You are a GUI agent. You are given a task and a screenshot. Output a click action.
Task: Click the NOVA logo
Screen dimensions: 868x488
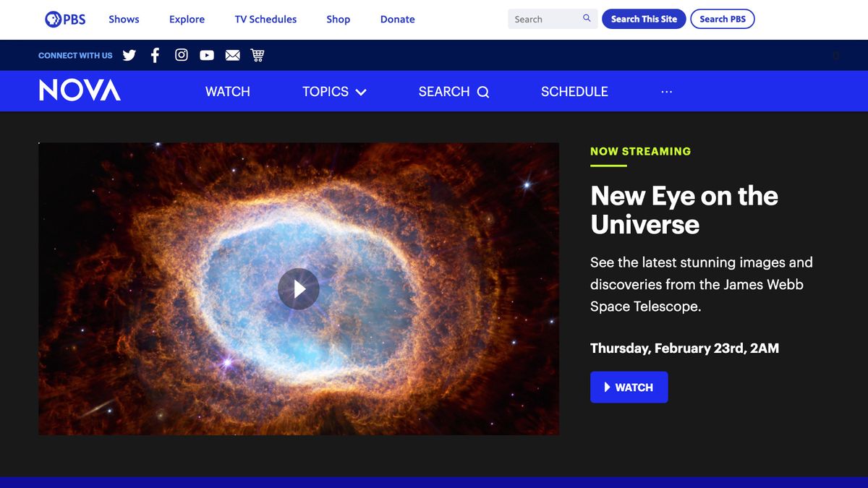(x=80, y=90)
